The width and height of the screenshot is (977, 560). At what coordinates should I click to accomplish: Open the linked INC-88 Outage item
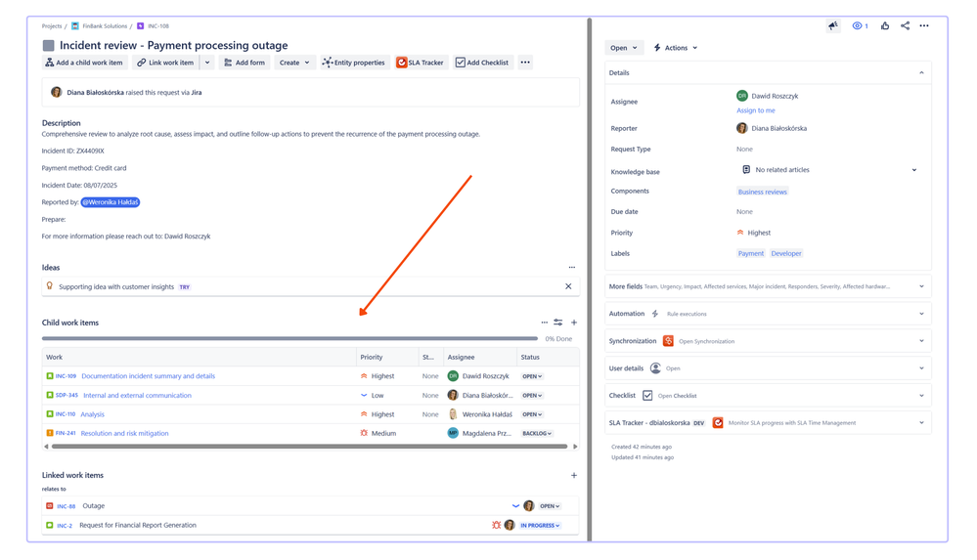(x=94, y=506)
